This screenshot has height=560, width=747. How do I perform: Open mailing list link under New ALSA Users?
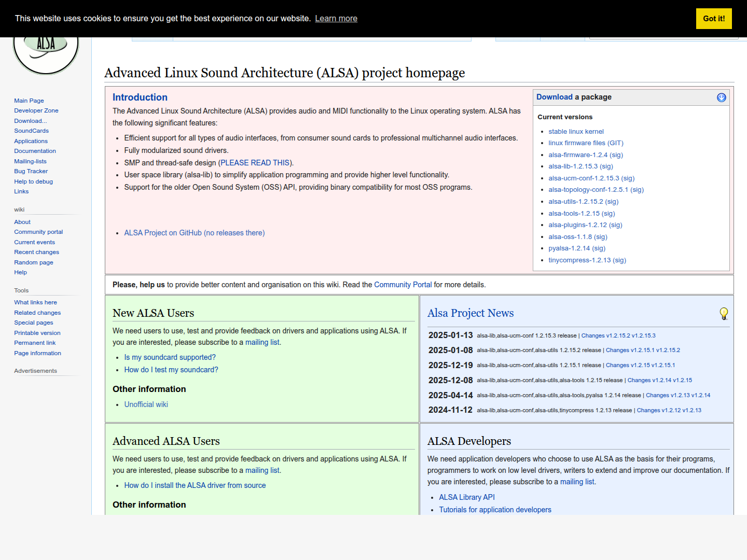(262, 342)
